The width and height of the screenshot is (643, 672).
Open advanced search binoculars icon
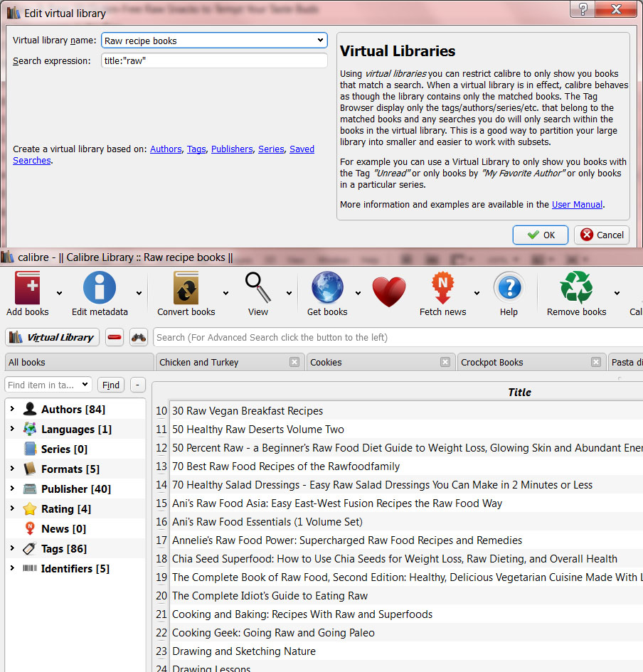(x=139, y=337)
